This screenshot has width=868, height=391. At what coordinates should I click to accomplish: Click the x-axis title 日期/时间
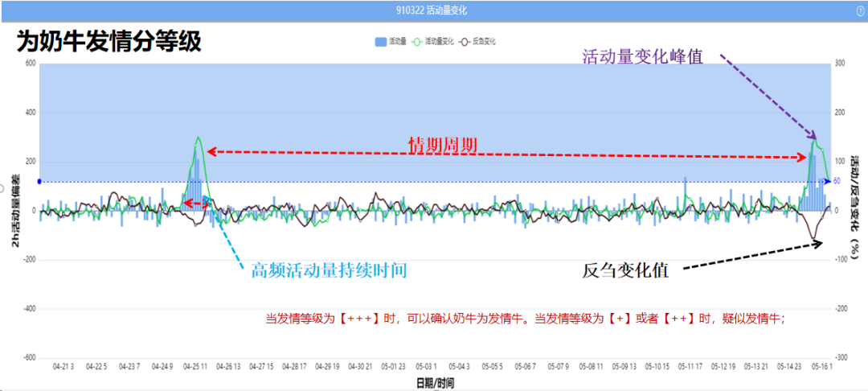coord(435,383)
